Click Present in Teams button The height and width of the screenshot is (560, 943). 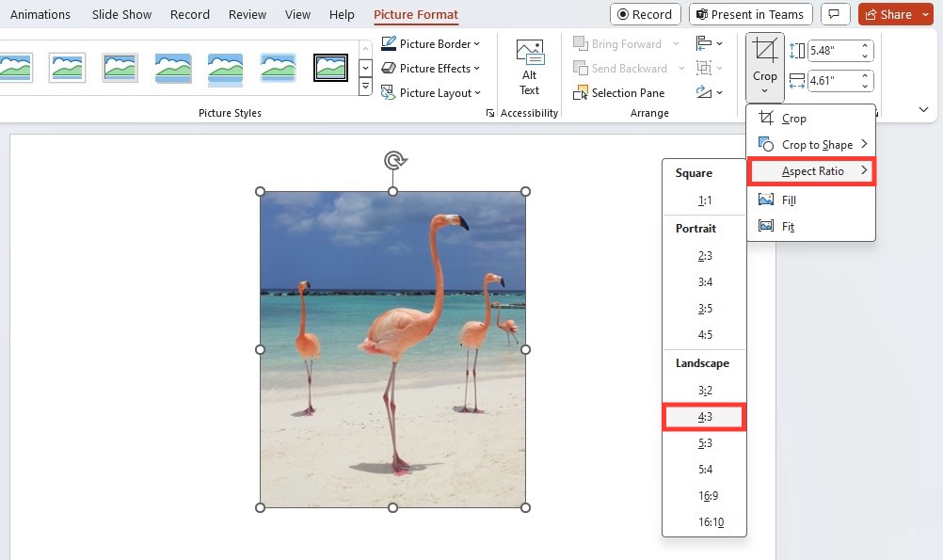tap(751, 14)
